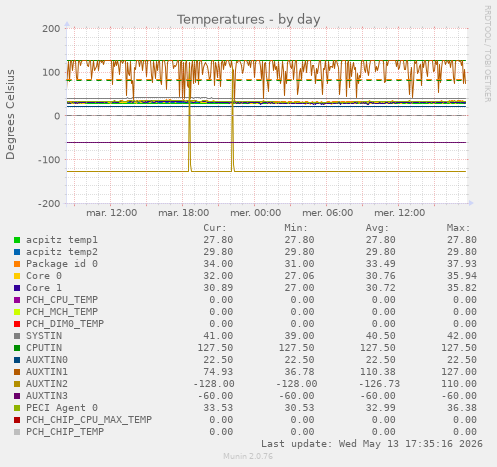Click the AUXTIN1 brown swatch
This screenshot has width=497, height=467.
pos(17,372)
